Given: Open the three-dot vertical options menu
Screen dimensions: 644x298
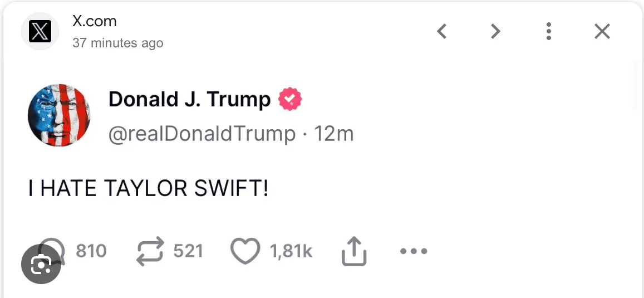Looking at the screenshot, I should [x=549, y=31].
